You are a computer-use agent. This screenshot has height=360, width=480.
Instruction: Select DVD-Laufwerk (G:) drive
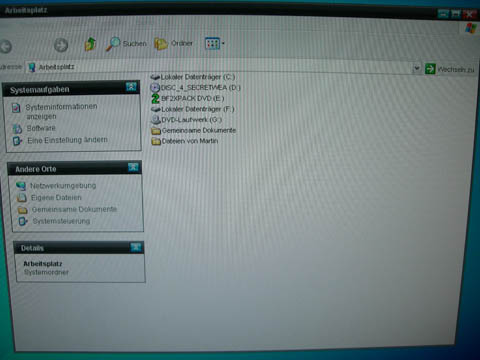pos(187,119)
